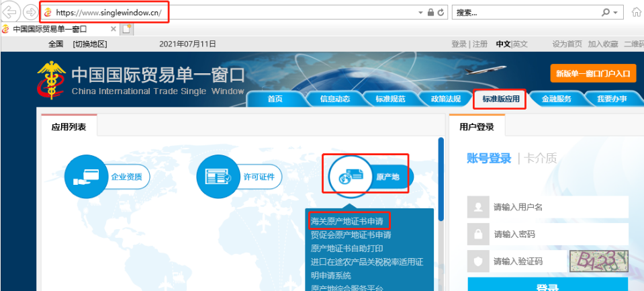Image resolution: width=644 pixels, height=291 pixels.
Task: Open the 金融服务 navigation tab
Action: [x=556, y=99]
